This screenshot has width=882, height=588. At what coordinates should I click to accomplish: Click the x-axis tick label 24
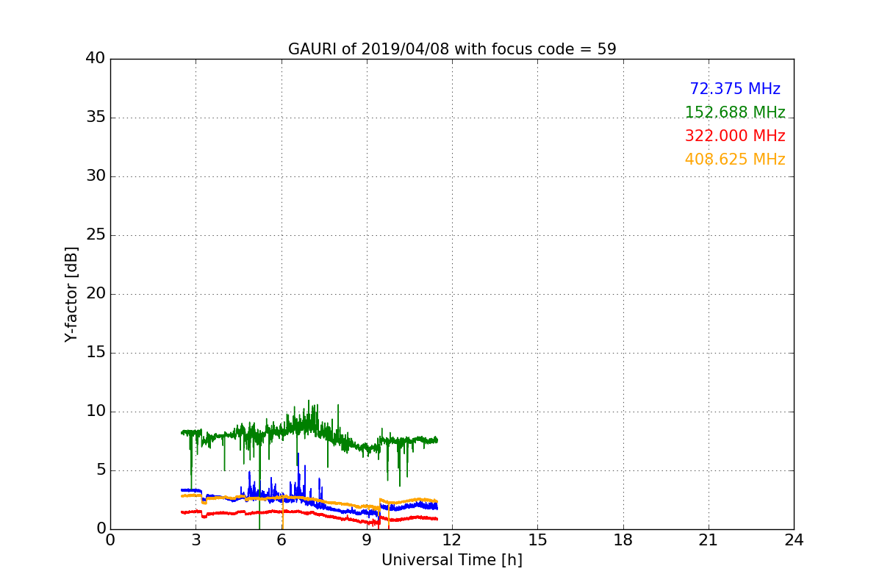[x=794, y=539]
